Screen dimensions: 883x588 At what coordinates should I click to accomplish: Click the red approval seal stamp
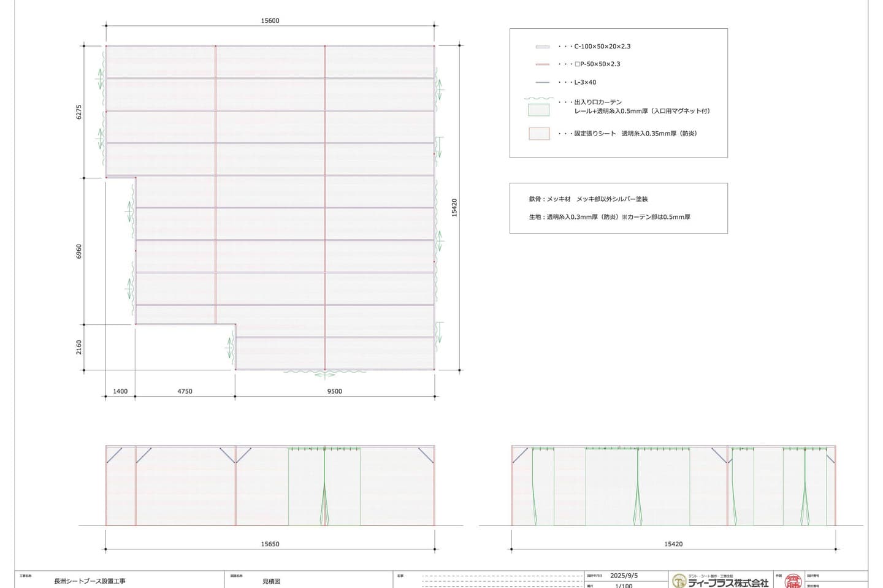(793, 581)
